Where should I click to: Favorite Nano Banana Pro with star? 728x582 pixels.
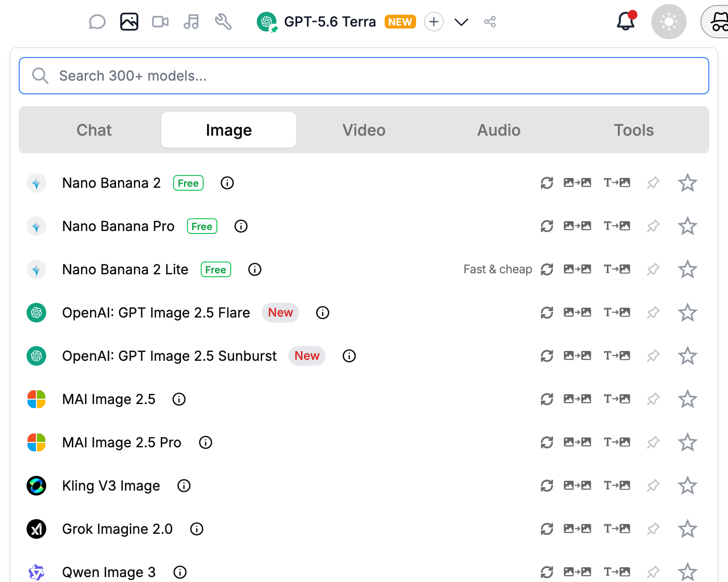click(x=688, y=226)
